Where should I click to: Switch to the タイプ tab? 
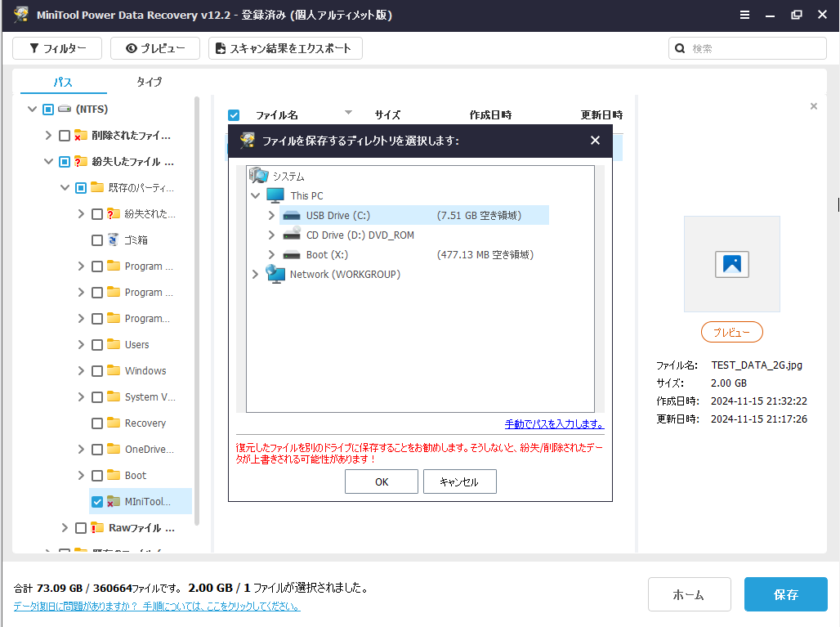click(149, 82)
